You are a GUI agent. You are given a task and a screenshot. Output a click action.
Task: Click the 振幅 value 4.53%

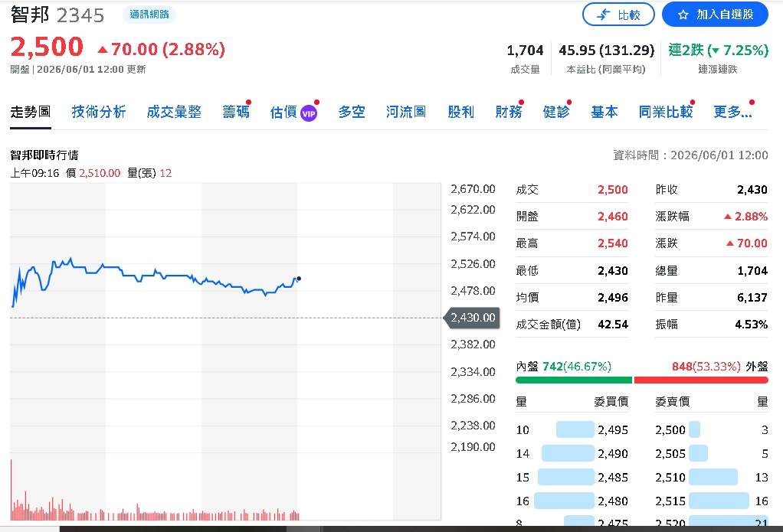point(751,325)
